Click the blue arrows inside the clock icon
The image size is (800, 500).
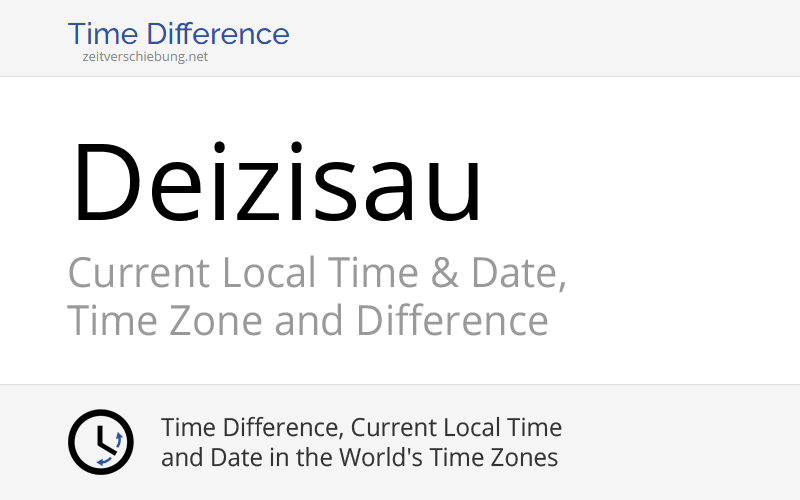(113, 447)
